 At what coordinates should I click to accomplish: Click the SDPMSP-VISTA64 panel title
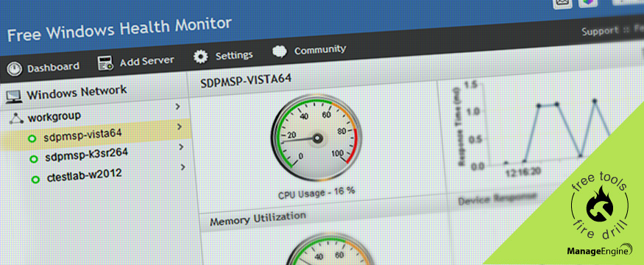tap(246, 80)
